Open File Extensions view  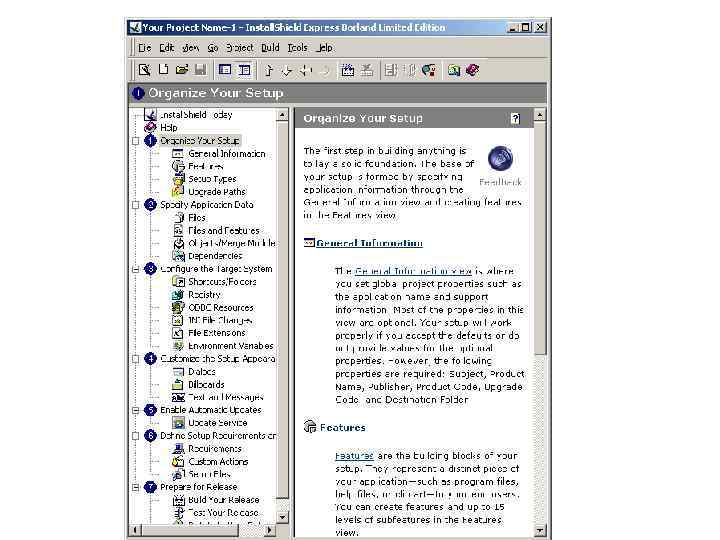(217, 333)
